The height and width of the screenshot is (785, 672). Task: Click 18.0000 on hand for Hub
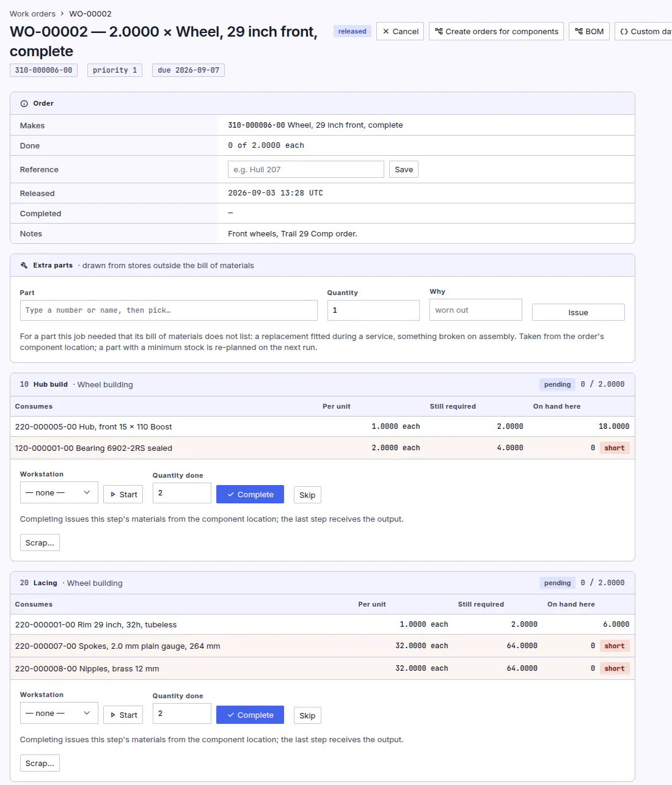click(x=614, y=426)
